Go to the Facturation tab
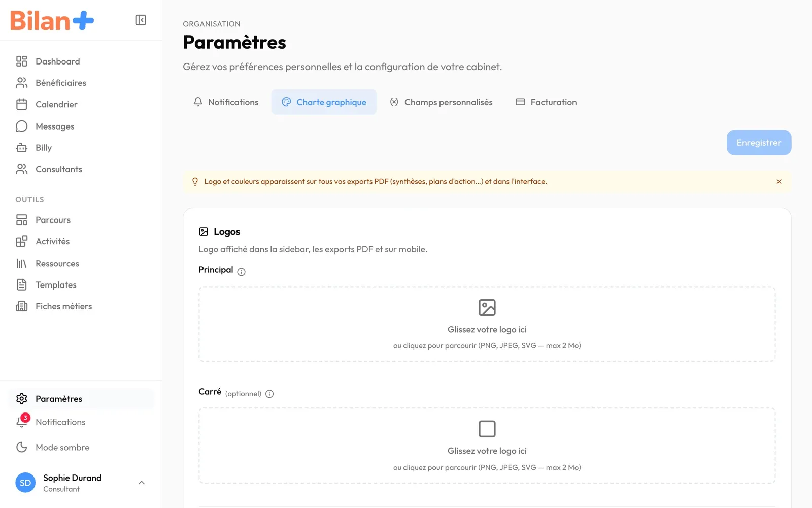 coord(546,102)
